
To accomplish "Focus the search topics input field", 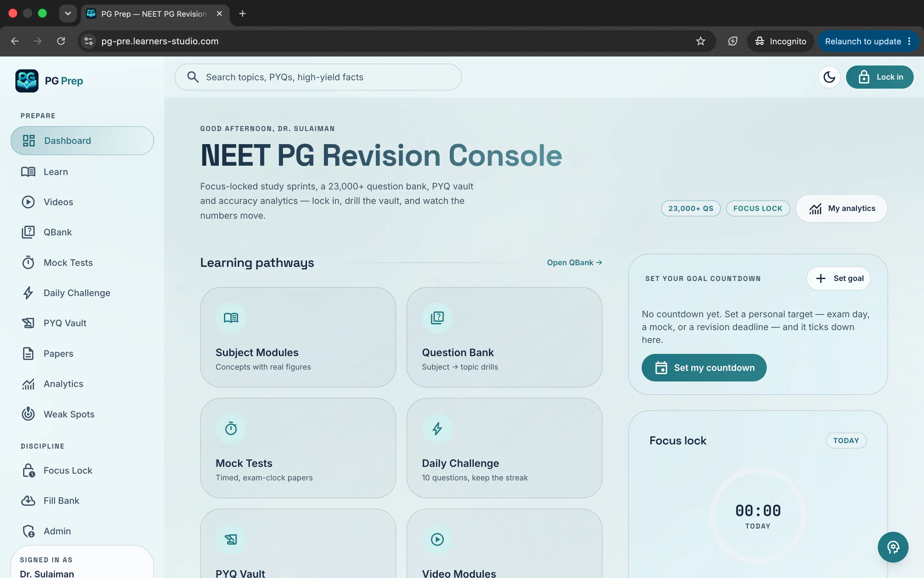I will (x=318, y=77).
